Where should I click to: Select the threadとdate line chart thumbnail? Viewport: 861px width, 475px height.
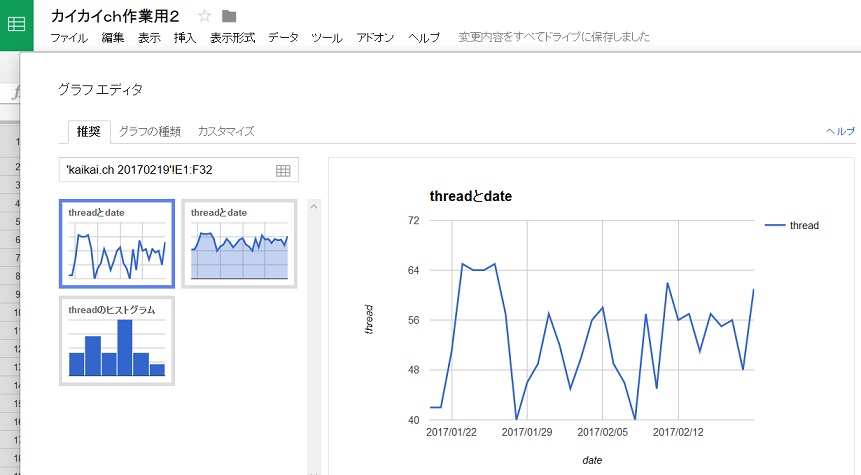(117, 244)
